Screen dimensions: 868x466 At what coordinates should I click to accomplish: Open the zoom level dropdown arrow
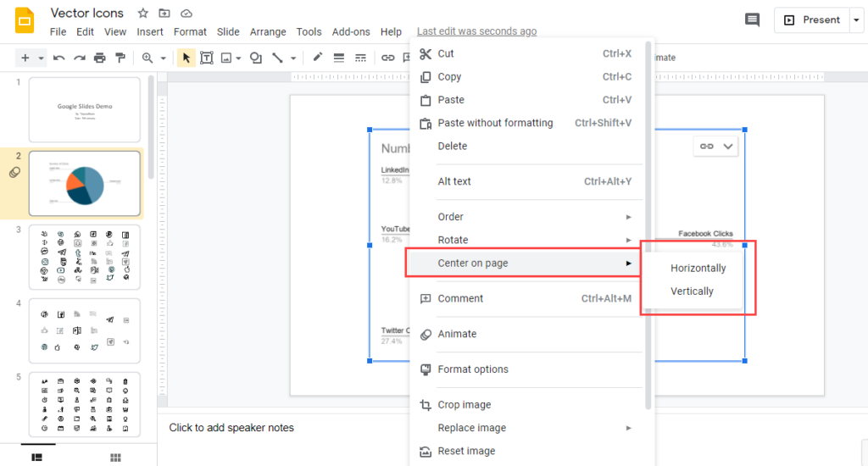[x=163, y=58]
